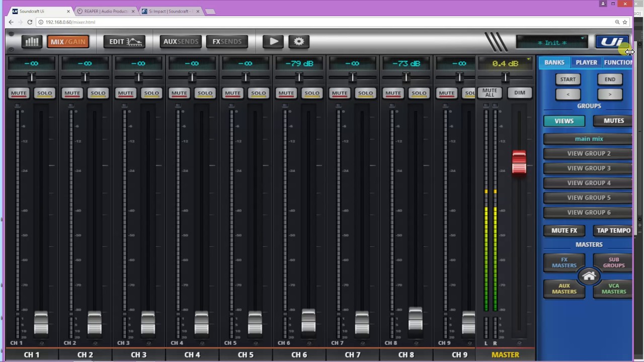Switch to the PLAYER tab
The image size is (644, 362).
(x=586, y=62)
